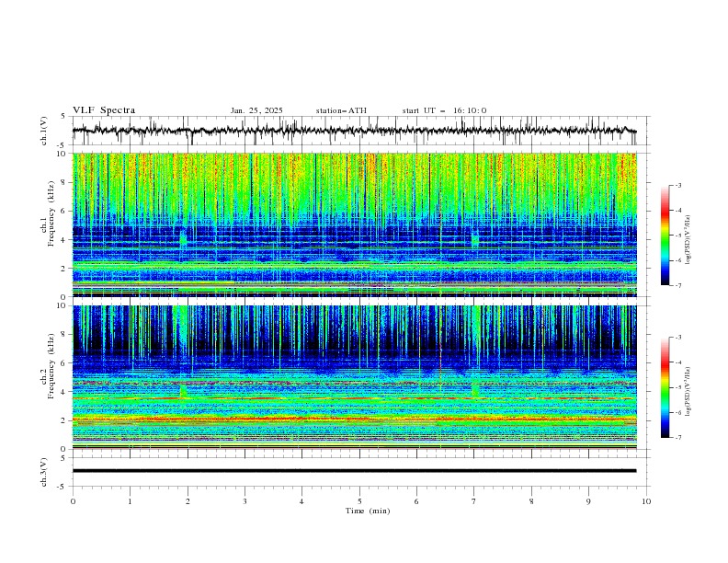Select the date text "Jan. 25, 2025"

pos(256,110)
